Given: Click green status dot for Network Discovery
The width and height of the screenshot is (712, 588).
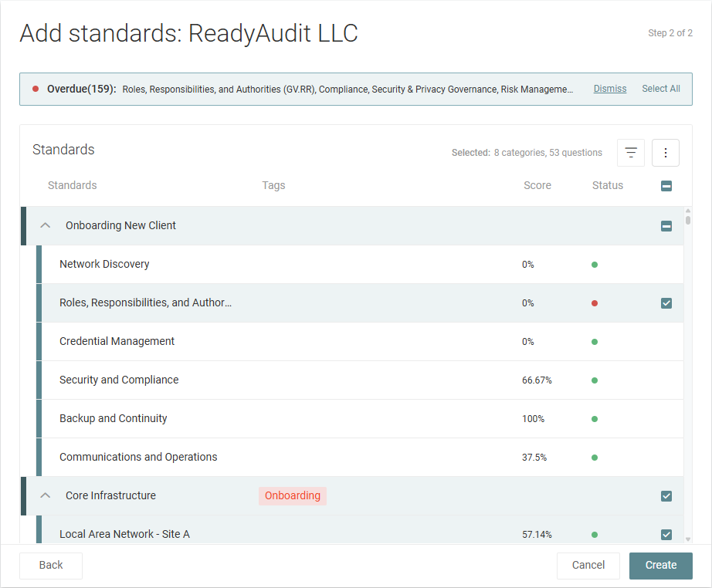Looking at the screenshot, I should click(595, 265).
